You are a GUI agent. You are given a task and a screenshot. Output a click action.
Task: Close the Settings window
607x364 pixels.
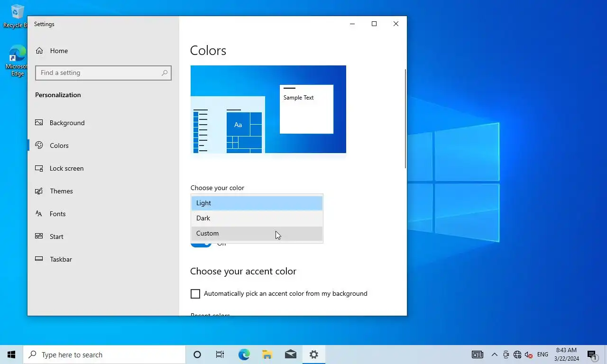tap(396, 24)
